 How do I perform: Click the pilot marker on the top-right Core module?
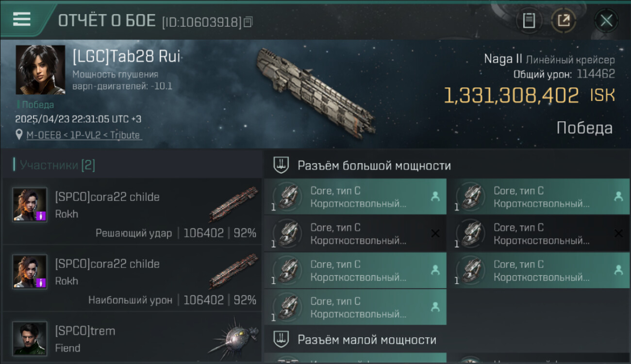618,197
